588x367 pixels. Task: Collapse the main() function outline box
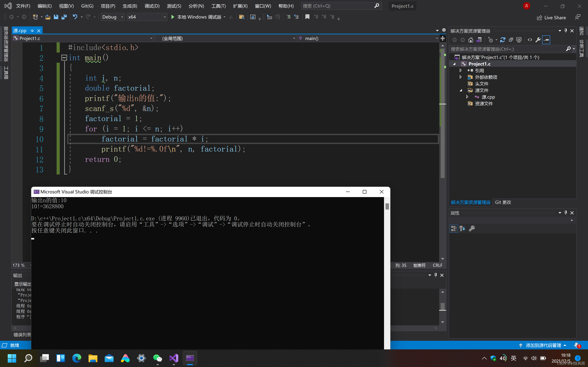pos(64,57)
